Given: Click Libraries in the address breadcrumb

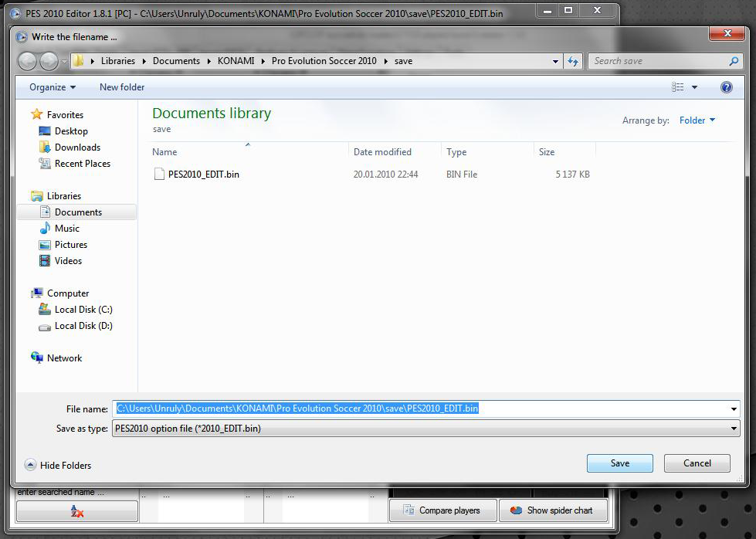Looking at the screenshot, I should 117,61.
